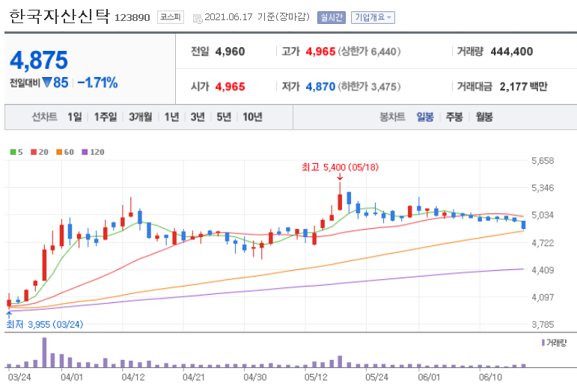Click the -1.71% change rate

pos(97,83)
